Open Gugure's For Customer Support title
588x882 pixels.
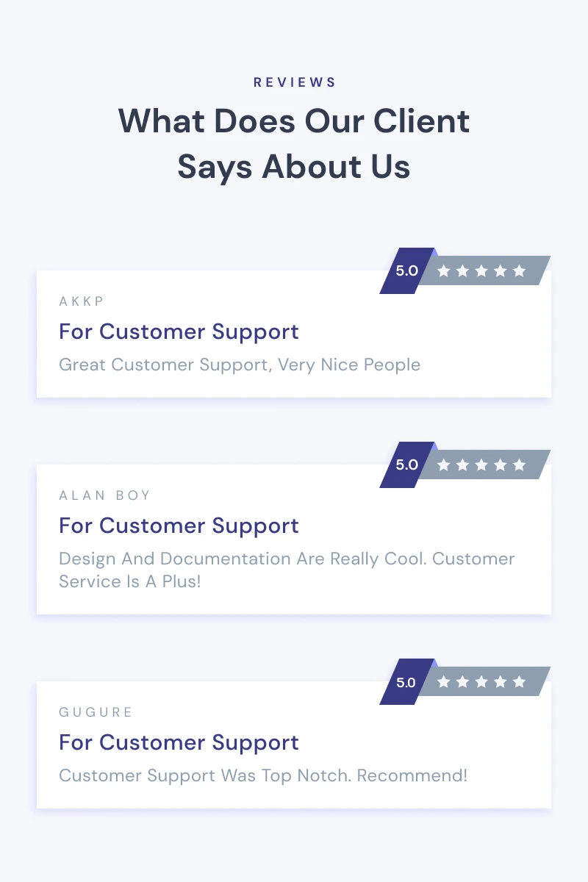pyautogui.click(x=179, y=742)
